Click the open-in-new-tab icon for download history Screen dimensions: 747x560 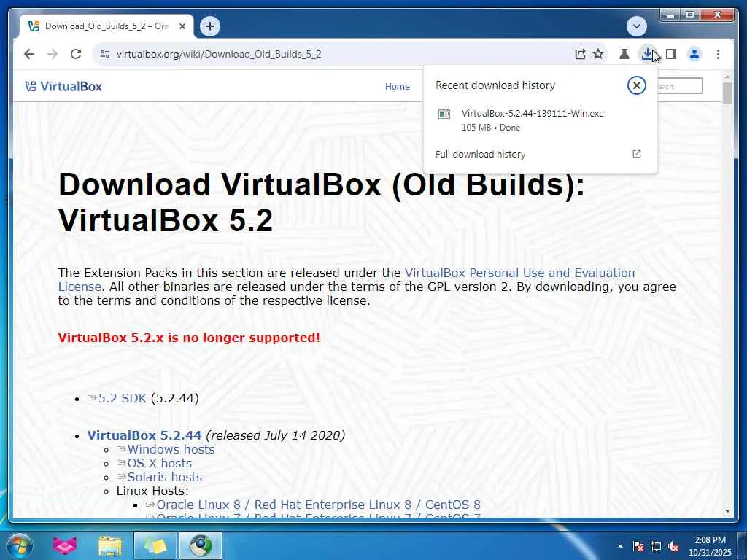pyautogui.click(x=636, y=154)
